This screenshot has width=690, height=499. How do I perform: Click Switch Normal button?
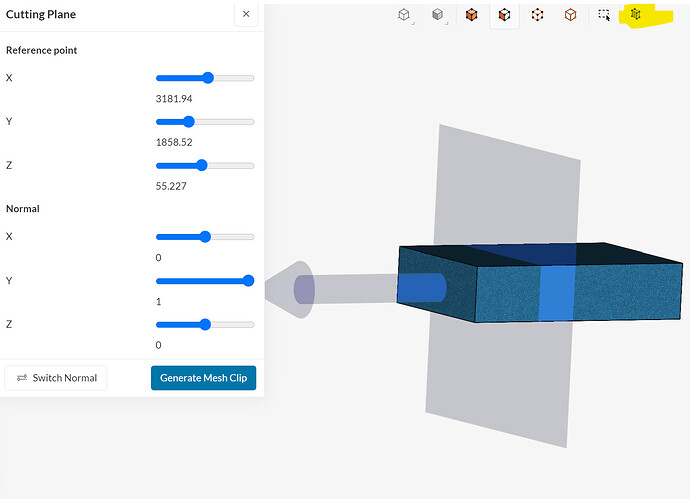pos(56,378)
